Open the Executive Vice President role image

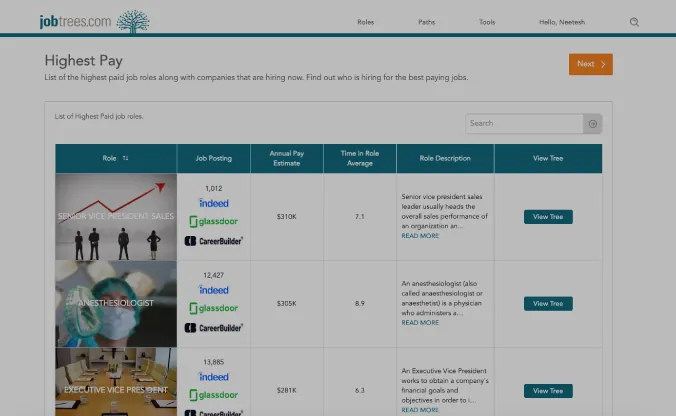116,382
